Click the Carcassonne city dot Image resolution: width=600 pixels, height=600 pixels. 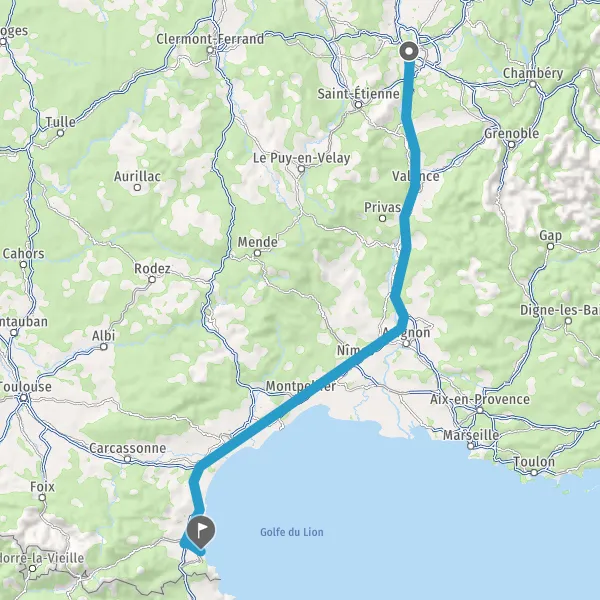coord(127,459)
